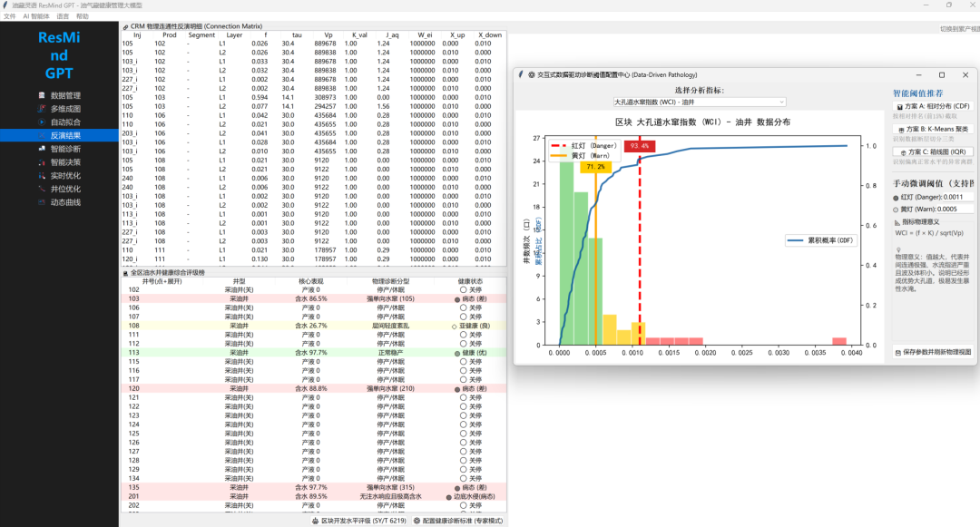Expand the 大孔道水窜指数 (WCI) indicator dropdown

pos(700,102)
